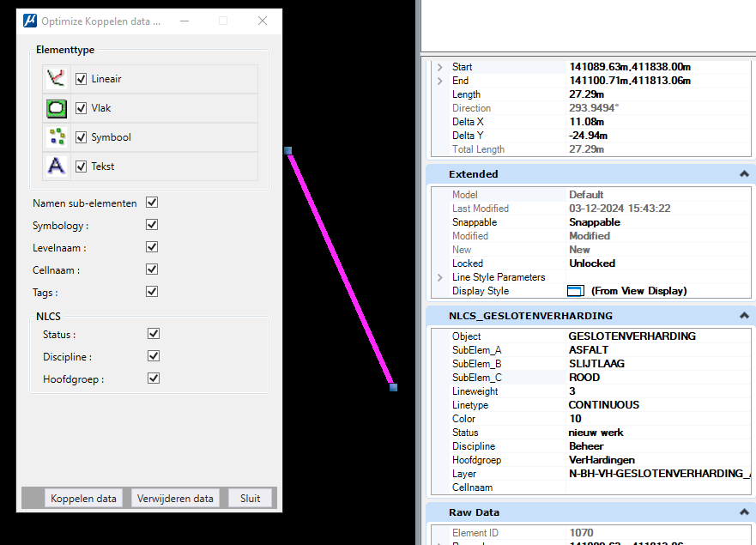Click the empty Cellnaam value field
This screenshot has width=756, height=545.
pyautogui.click(x=658, y=487)
